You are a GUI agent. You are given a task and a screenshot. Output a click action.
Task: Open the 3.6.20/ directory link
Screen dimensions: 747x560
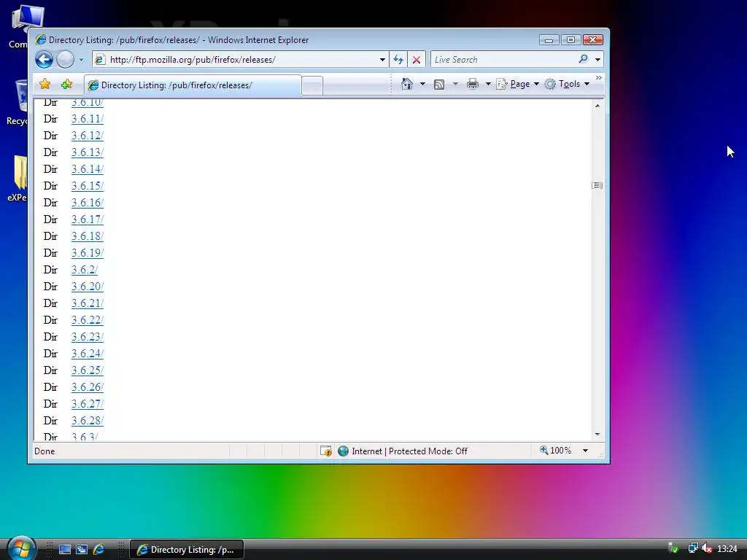pyautogui.click(x=88, y=287)
